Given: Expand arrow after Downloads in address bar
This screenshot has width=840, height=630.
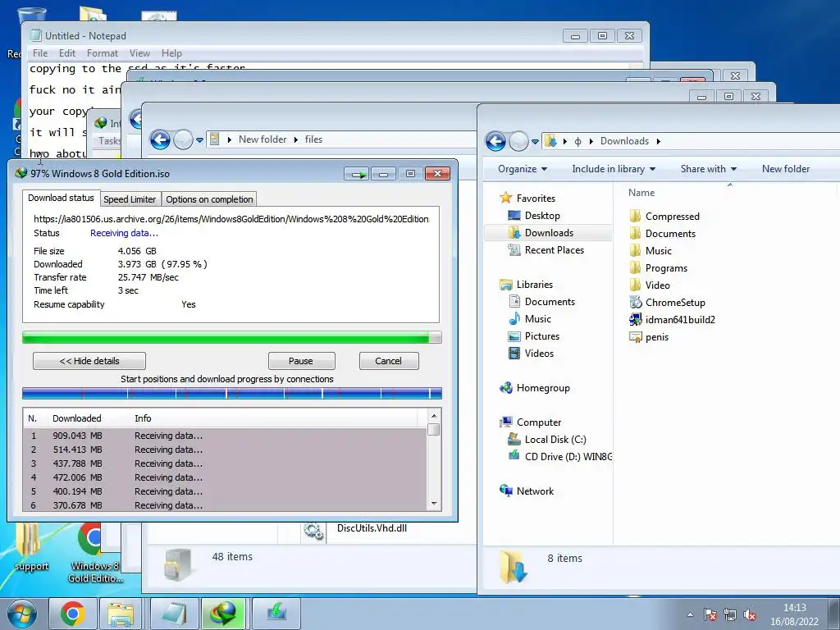Looking at the screenshot, I should (659, 141).
